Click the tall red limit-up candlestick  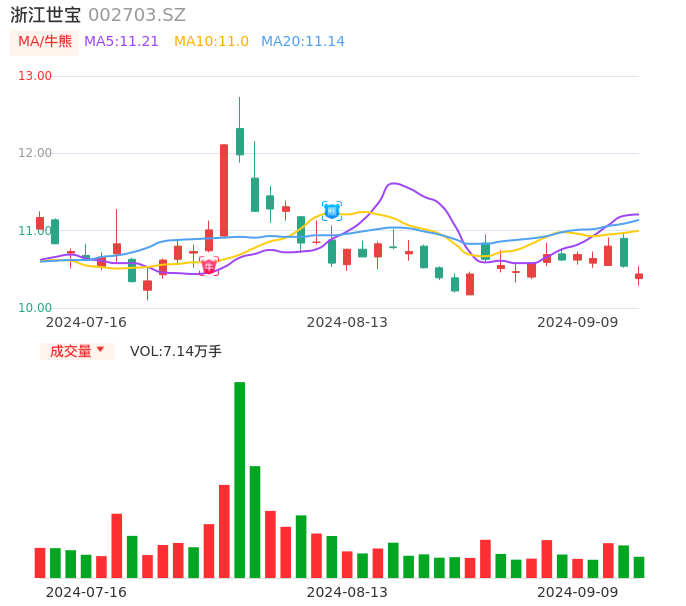(x=224, y=190)
